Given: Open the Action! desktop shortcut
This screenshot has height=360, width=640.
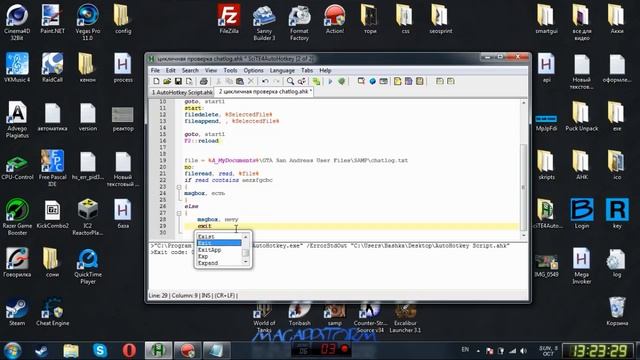Looking at the screenshot, I should [x=335, y=19].
